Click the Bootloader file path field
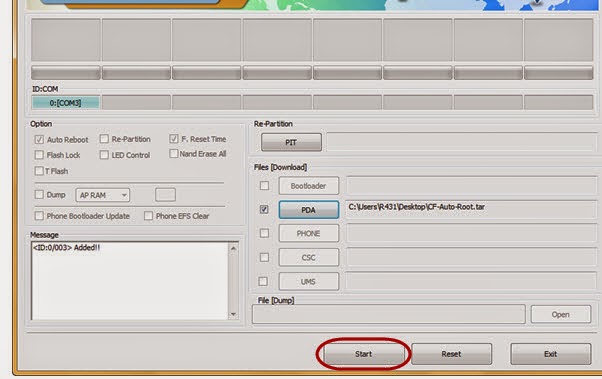The image size is (602, 379). click(471, 186)
